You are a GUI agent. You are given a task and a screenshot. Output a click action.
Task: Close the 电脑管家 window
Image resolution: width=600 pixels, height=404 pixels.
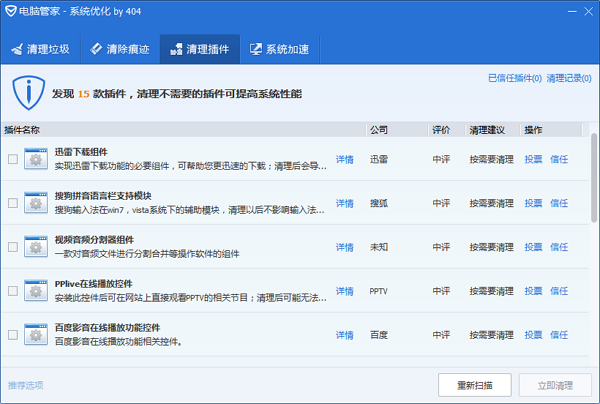589,11
